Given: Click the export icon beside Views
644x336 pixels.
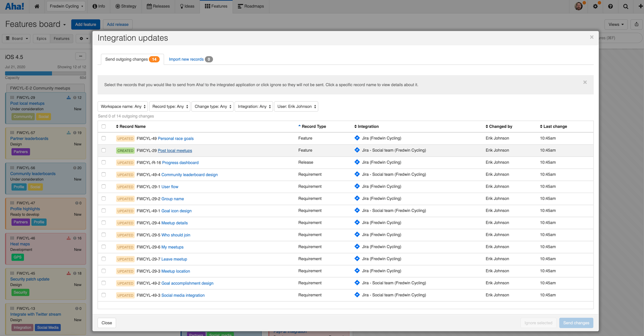Looking at the screenshot, I should tap(637, 24).
